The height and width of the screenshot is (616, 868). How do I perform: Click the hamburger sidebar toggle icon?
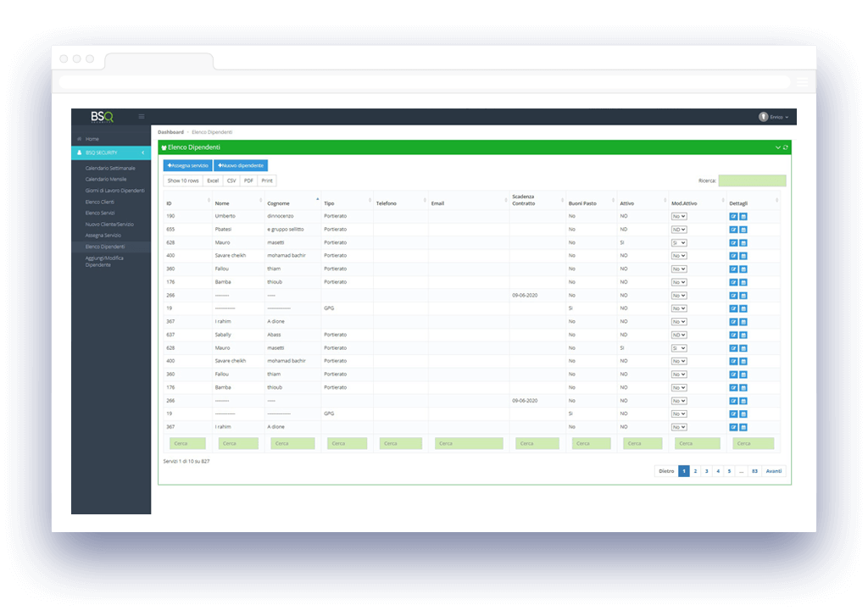(x=142, y=117)
